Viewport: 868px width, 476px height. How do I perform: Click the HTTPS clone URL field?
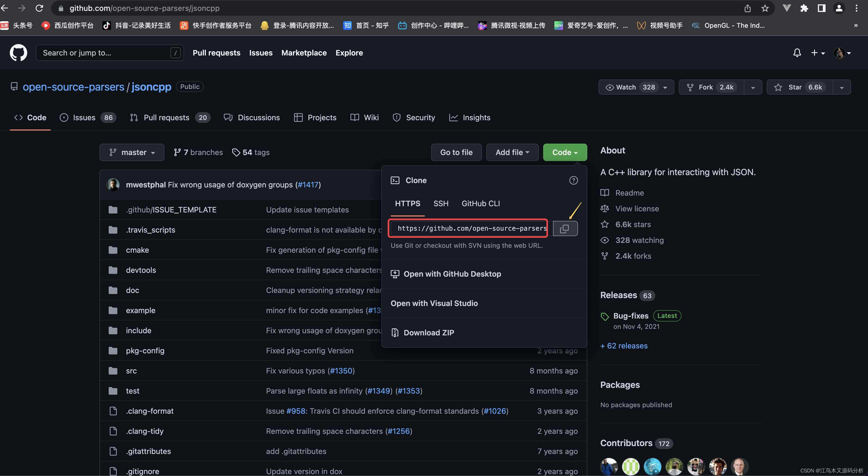point(472,228)
